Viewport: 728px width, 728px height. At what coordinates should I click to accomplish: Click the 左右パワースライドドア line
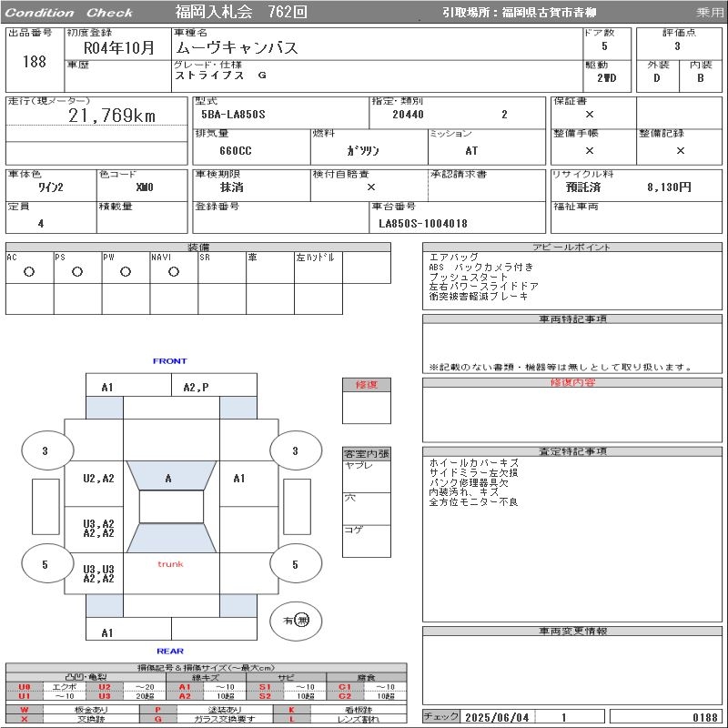click(484, 287)
